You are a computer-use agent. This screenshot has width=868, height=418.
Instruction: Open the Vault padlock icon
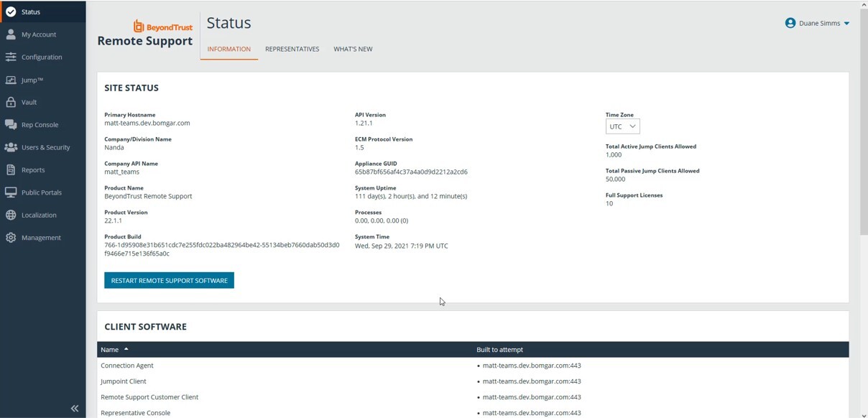pos(11,102)
